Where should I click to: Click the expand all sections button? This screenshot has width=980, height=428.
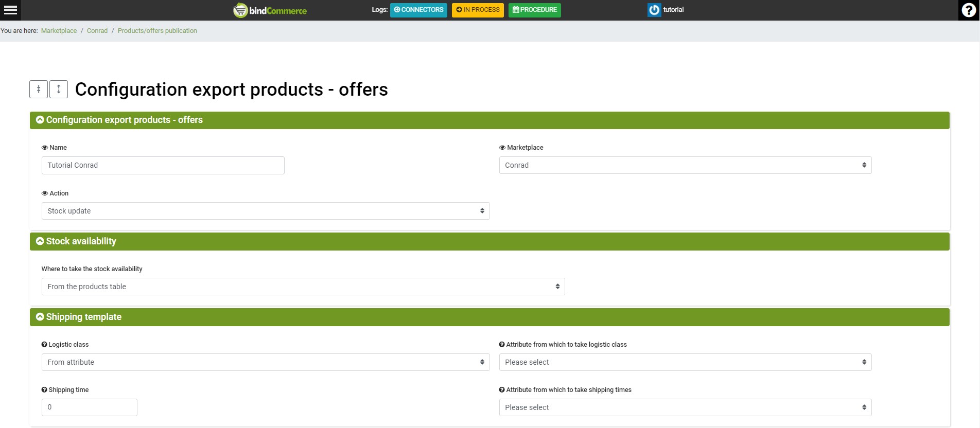tap(59, 89)
